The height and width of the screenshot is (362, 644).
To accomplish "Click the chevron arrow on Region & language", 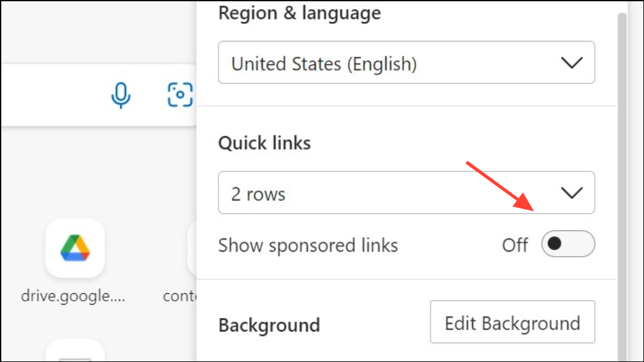I will (x=572, y=62).
